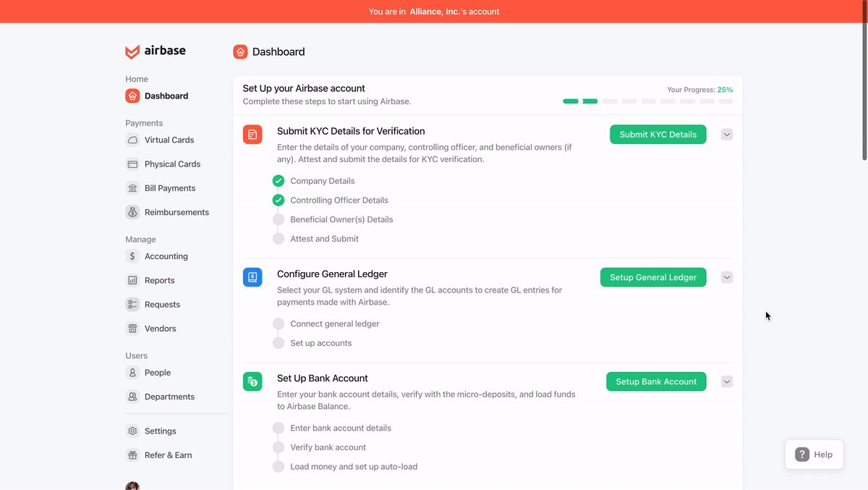Click the Accounting dollar icon

pyautogui.click(x=132, y=256)
